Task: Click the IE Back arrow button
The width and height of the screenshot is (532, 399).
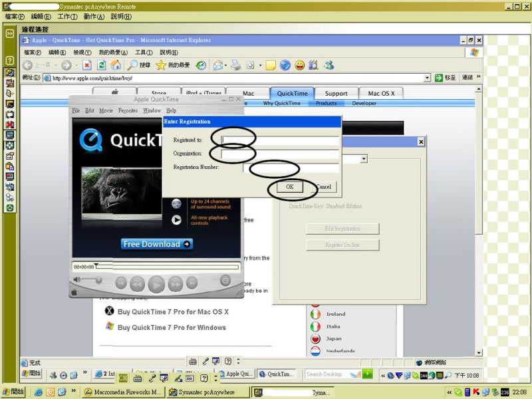Action: 28,65
